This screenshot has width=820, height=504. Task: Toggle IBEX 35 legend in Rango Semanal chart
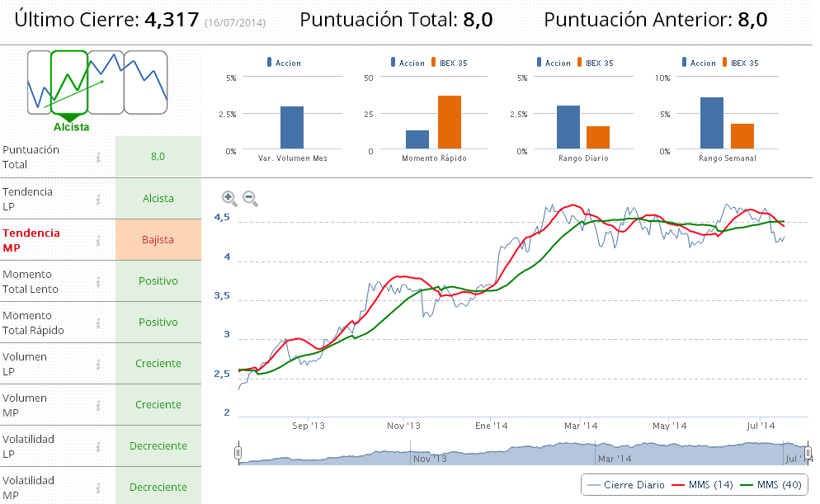[741, 63]
